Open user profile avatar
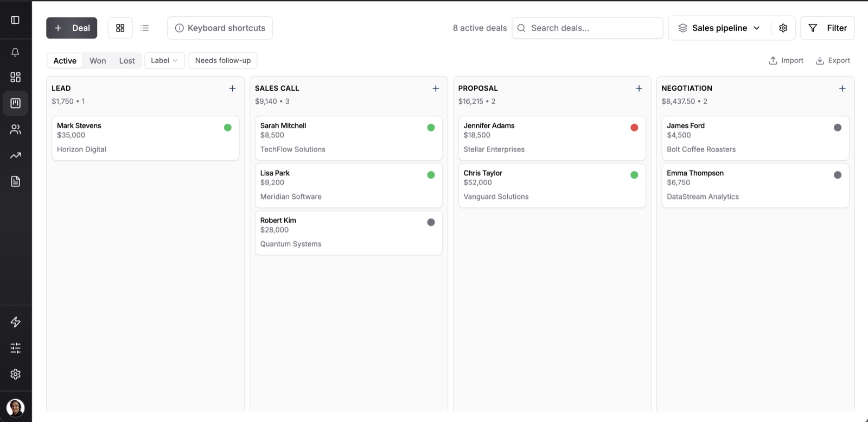Viewport: 868px width, 422px height. 15,407
